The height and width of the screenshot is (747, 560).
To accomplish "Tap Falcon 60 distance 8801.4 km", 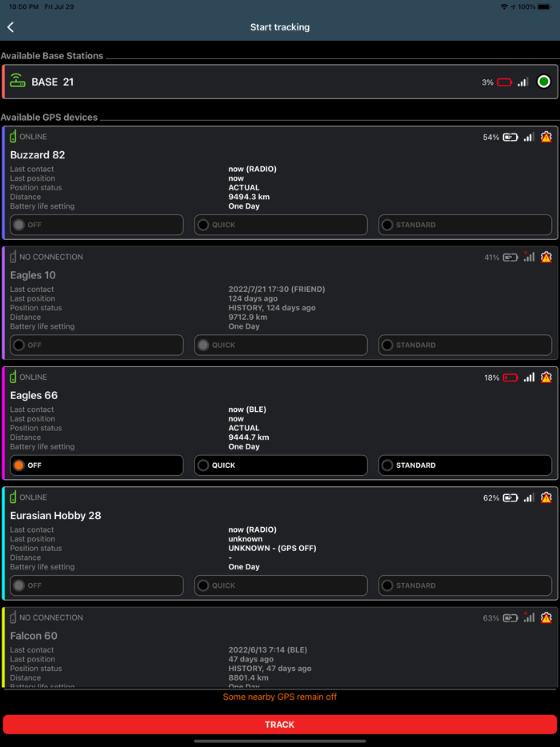I will tap(248, 677).
